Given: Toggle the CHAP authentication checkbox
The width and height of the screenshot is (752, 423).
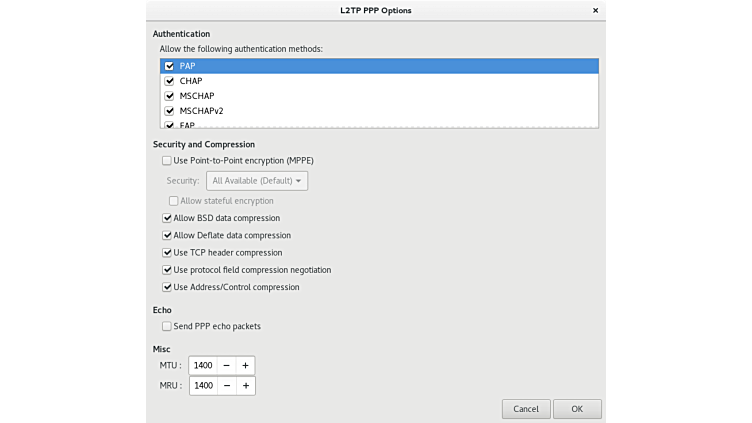Looking at the screenshot, I should [x=170, y=81].
